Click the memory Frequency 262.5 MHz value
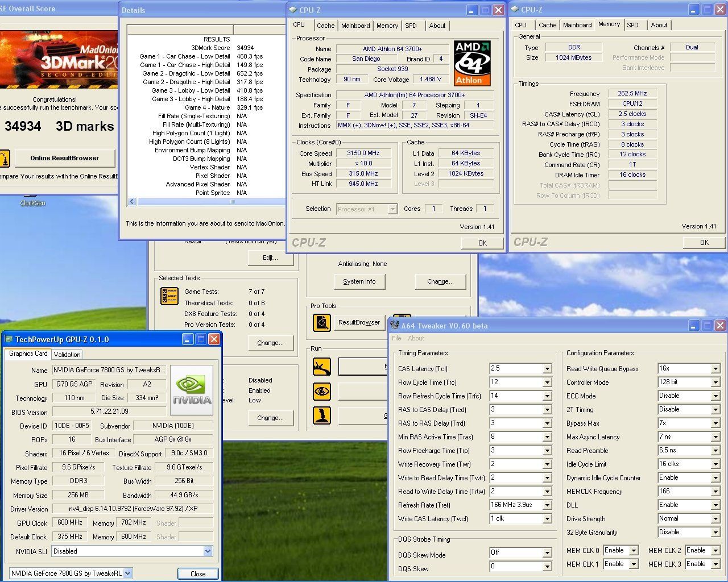728x582 pixels. click(x=632, y=93)
